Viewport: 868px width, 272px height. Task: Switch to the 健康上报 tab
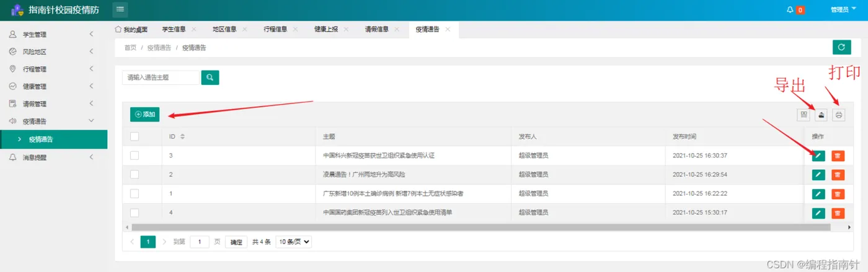[326, 29]
